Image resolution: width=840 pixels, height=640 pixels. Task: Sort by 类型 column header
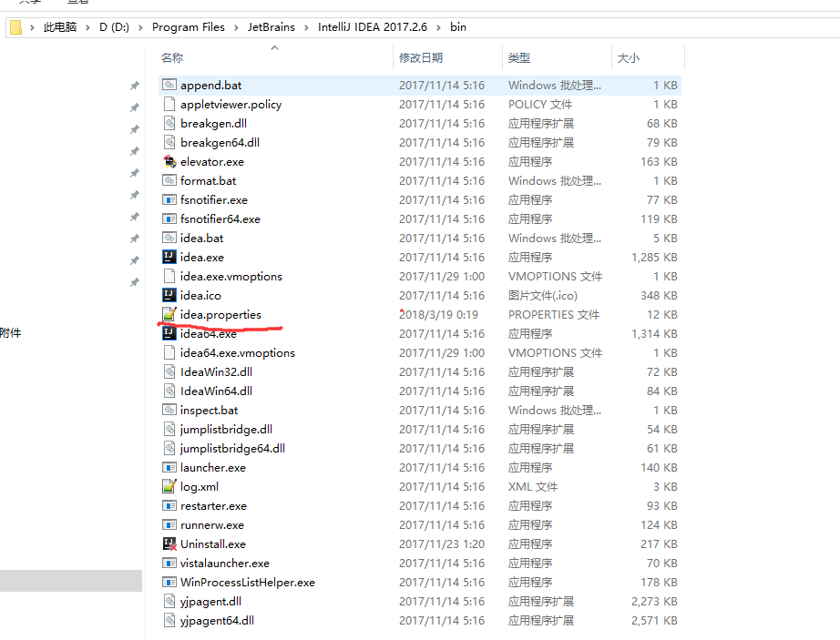(x=519, y=57)
